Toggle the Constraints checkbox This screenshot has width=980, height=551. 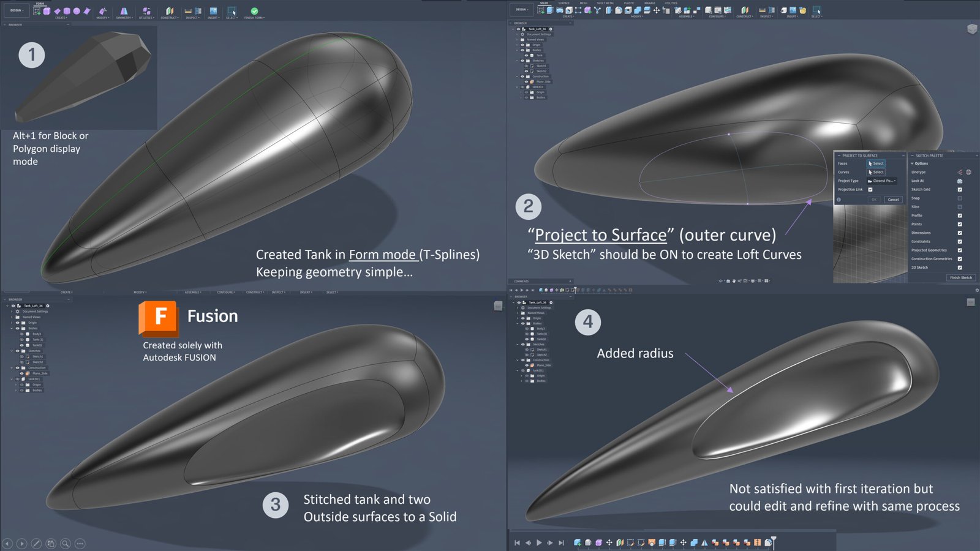960,241
